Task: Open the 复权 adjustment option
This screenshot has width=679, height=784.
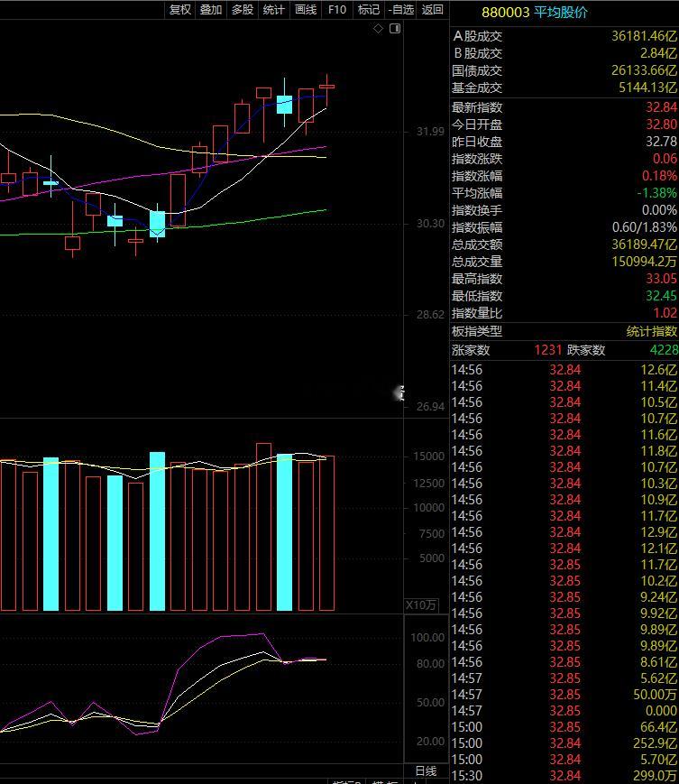Action: coord(180,10)
